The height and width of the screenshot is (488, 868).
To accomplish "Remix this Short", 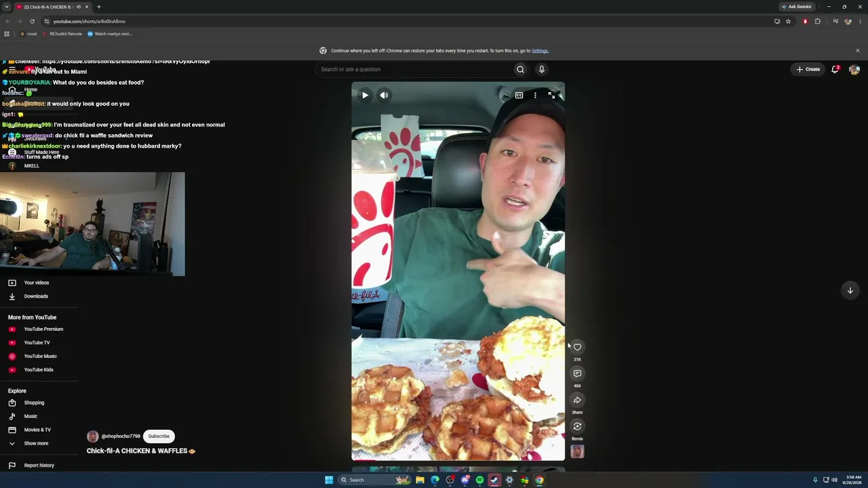I will (577, 426).
